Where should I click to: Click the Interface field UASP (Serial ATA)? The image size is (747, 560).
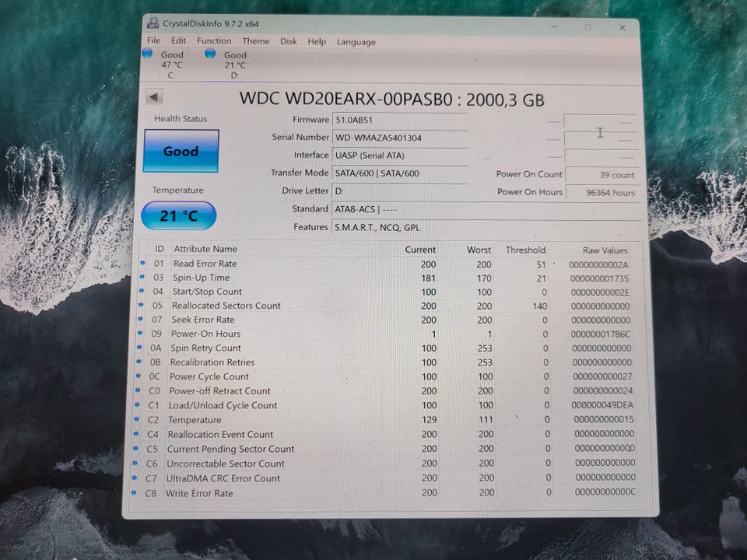[x=400, y=156]
